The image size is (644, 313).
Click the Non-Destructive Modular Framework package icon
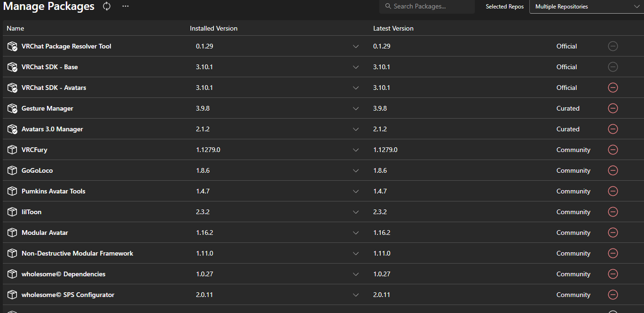pyautogui.click(x=12, y=253)
